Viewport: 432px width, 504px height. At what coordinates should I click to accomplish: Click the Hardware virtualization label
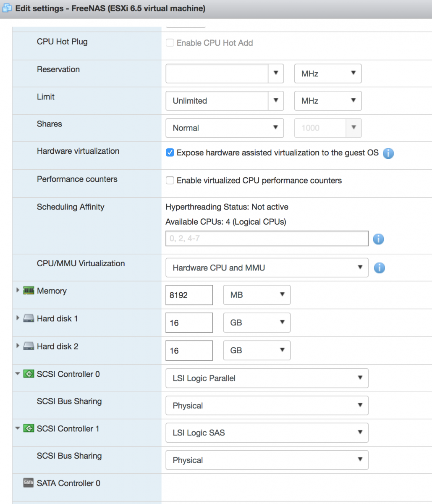(78, 151)
